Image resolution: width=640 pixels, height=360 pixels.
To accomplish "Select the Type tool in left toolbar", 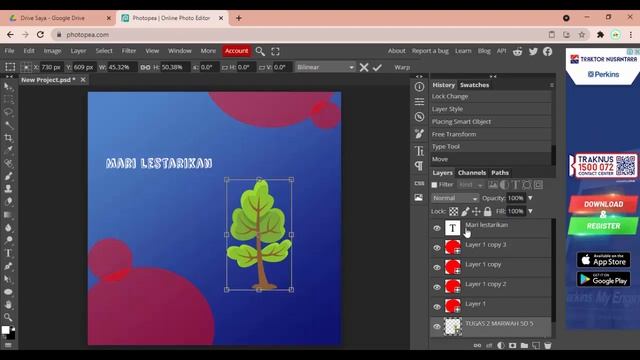I will (x=8, y=253).
